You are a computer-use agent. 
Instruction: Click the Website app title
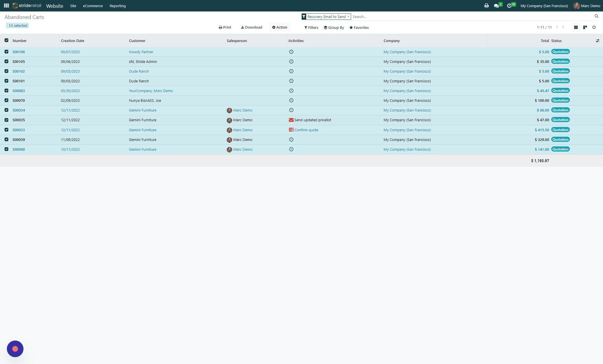[x=55, y=6]
